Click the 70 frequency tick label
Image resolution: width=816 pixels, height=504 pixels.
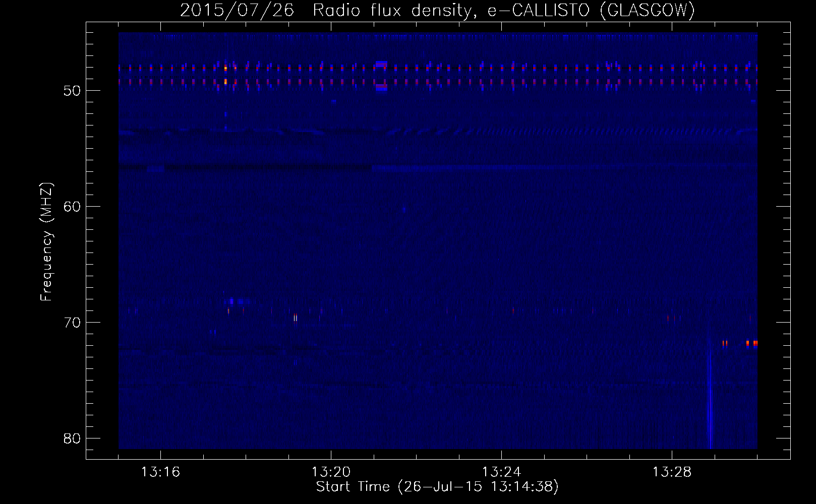pyautogui.click(x=73, y=323)
